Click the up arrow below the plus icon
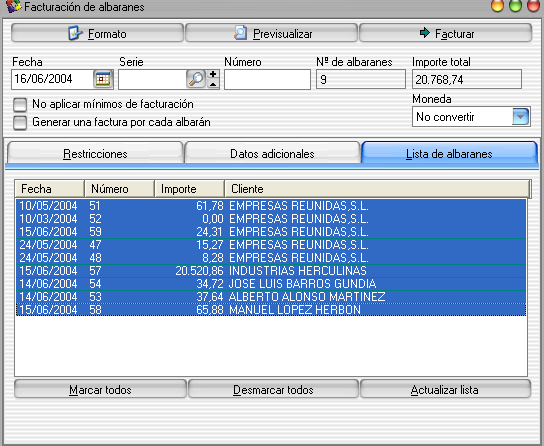 213,84
